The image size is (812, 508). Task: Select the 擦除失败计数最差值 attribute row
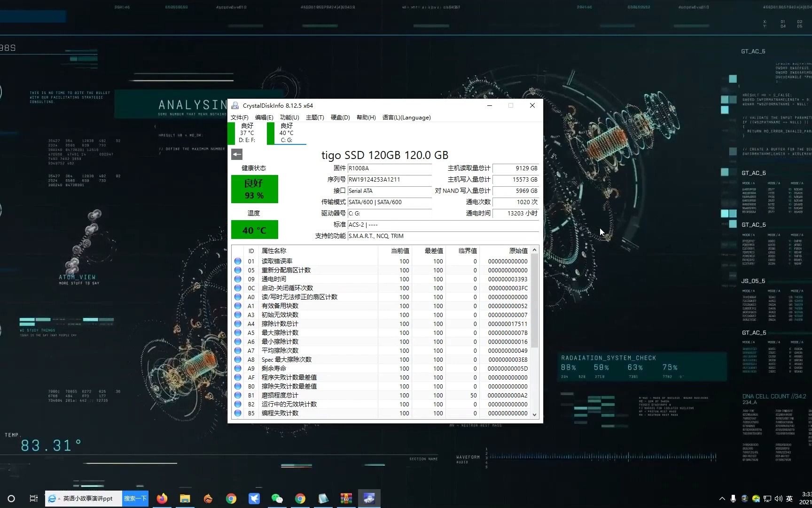point(381,386)
